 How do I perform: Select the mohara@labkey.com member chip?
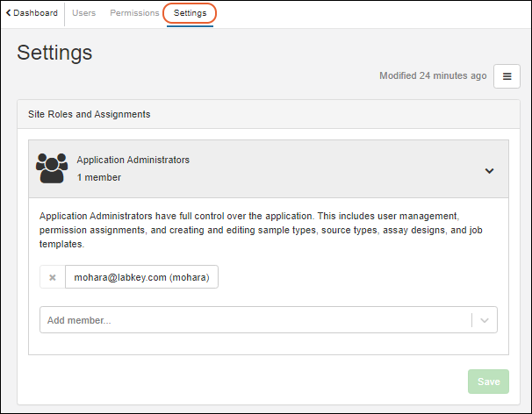point(141,277)
